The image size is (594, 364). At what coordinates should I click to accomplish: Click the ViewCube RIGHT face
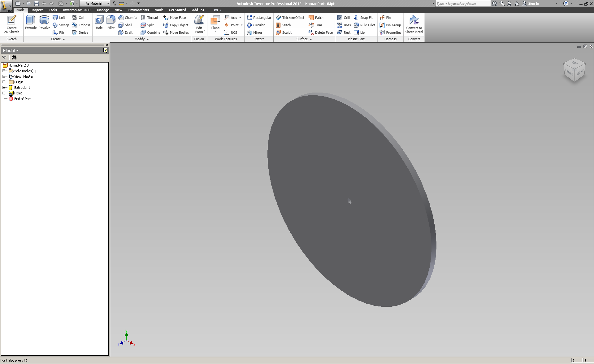(x=580, y=73)
